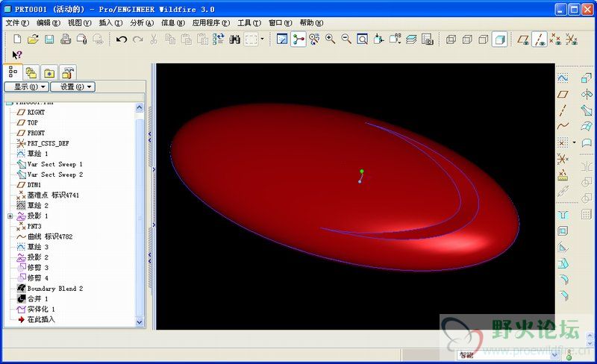Create a new file with the New icon
The width and height of the screenshot is (597, 364).
coord(17,40)
